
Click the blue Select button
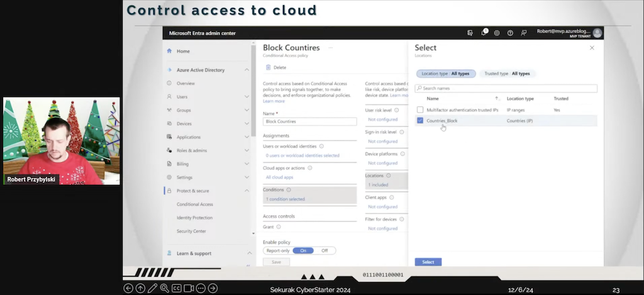[428, 262]
